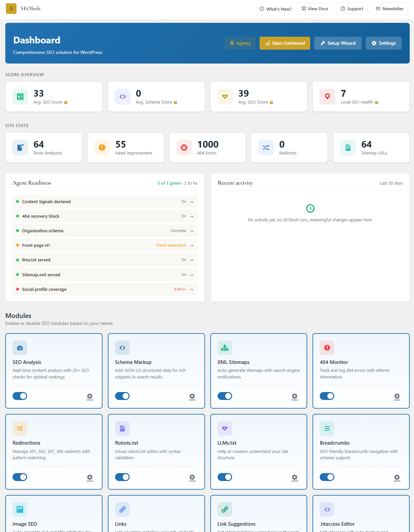Screen dimensions: 414x532
Task: Click the recent activity clock icon
Action: [x=310, y=208]
